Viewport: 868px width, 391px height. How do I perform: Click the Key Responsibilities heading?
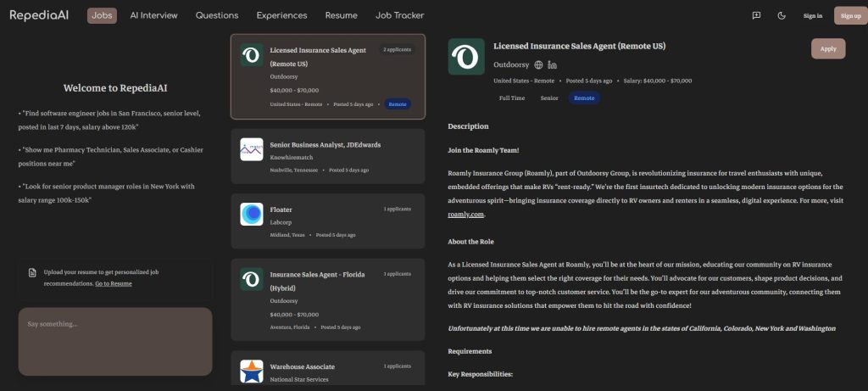pos(481,374)
